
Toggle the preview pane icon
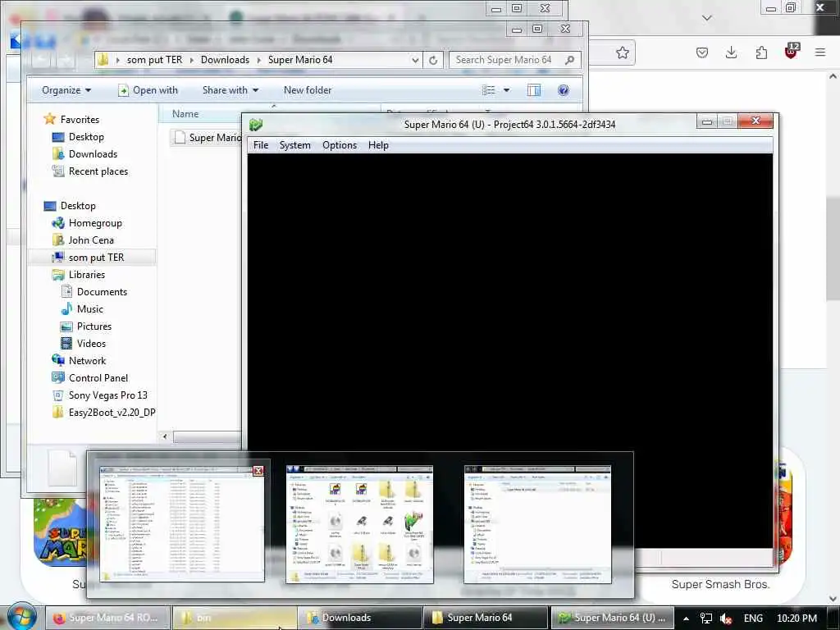pos(534,90)
